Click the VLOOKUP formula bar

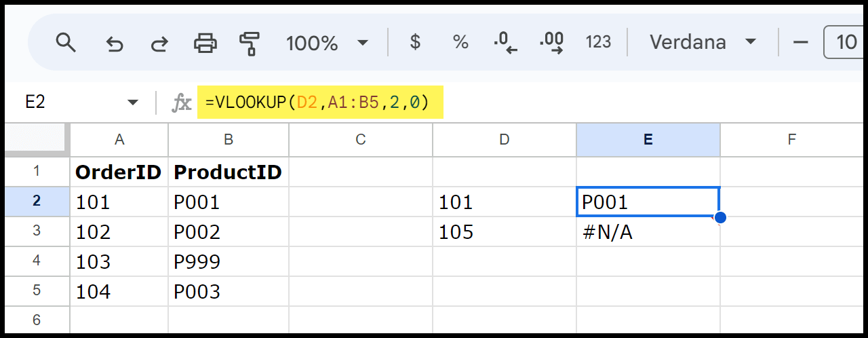tap(320, 102)
